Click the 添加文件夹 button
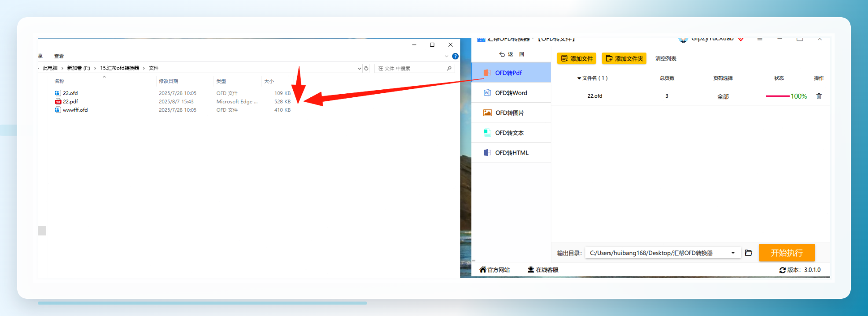868x316 pixels. tap(624, 59)
